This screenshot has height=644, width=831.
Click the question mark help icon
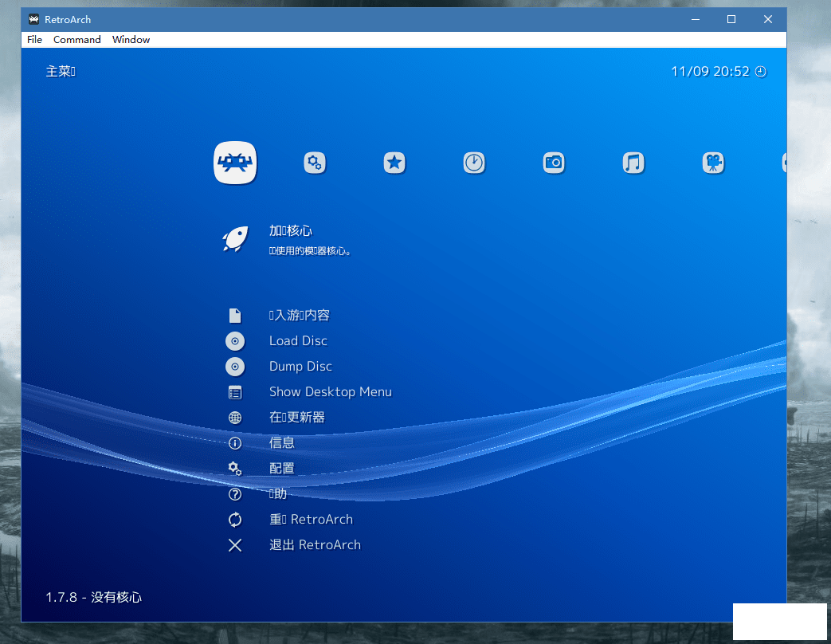tap(235, 494)
